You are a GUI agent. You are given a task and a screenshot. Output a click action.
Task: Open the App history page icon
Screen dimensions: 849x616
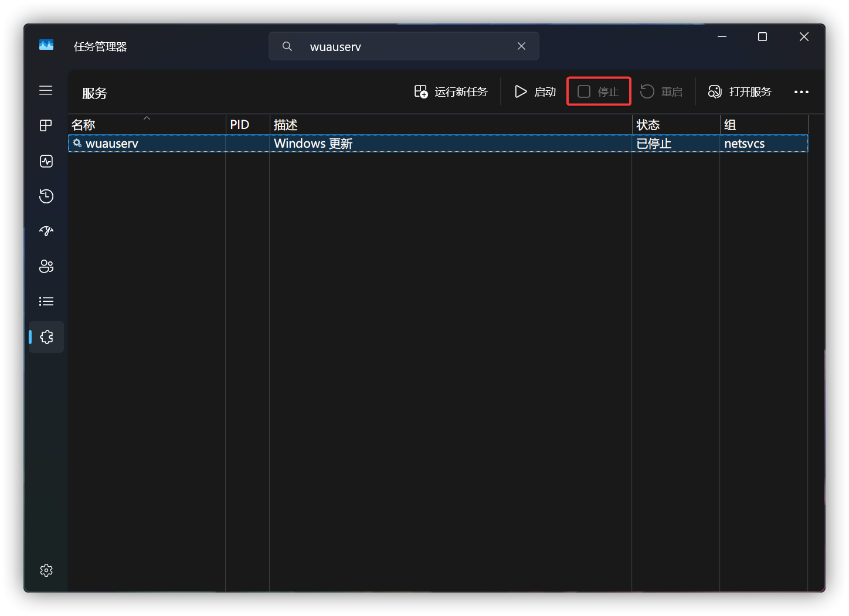(x=46, y=196)
